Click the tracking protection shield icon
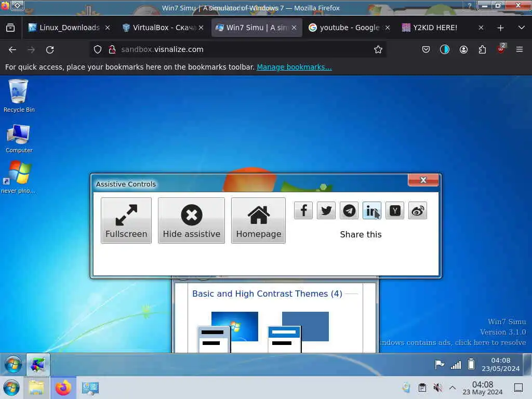This screenshot has width=532, height=399. tap(98, 49)
